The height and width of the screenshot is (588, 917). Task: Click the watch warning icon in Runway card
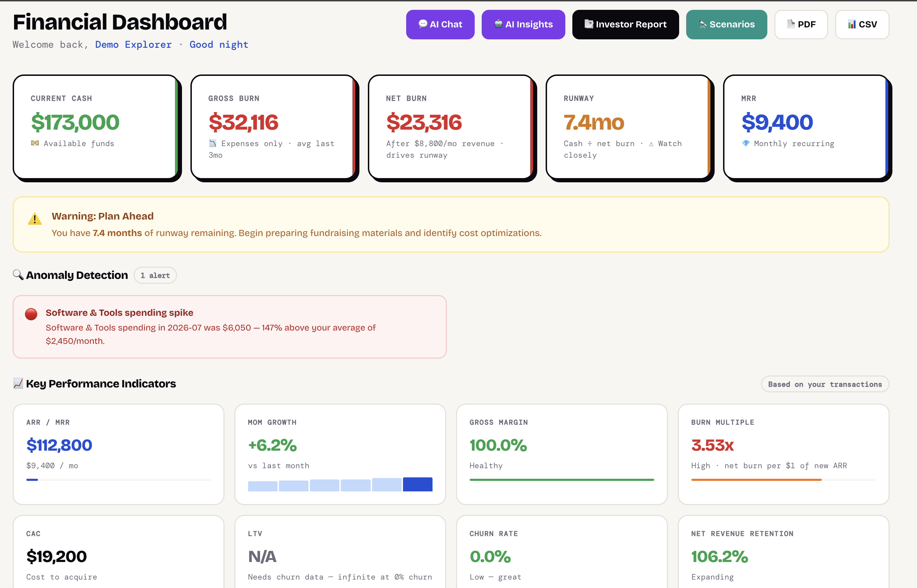(651, 144)
